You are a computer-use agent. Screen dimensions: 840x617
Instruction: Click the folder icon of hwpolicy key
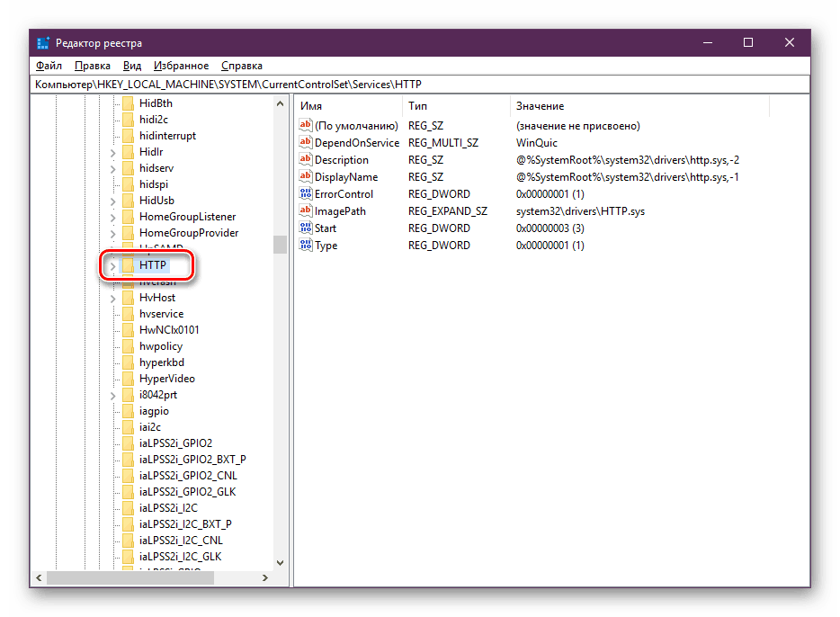pyautogui.click(x=128, y=346)
